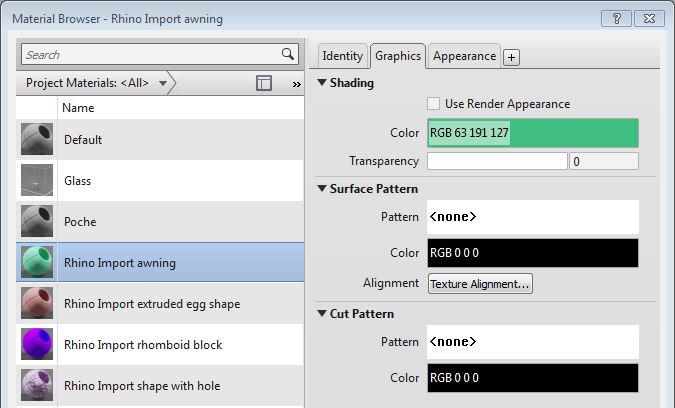This screenshot has width=675, height=408.
Task: Select the Glass material thumbnail
Action: (x=37, y=180)
